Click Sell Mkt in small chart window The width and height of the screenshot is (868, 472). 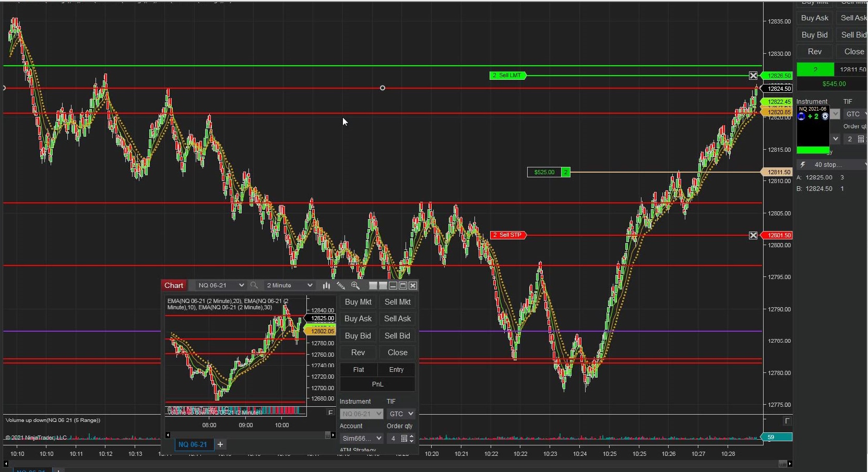[x=398, y=302]
